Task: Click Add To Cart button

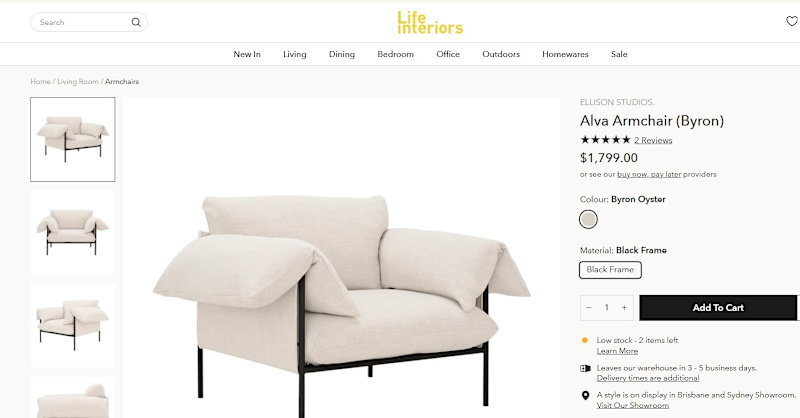Action: 718,308
